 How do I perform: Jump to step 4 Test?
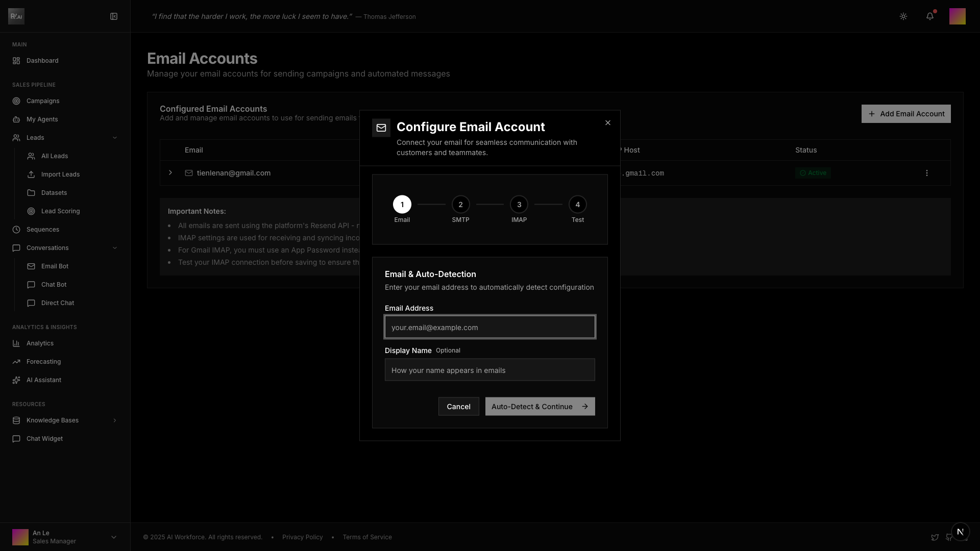click(577, 205)
